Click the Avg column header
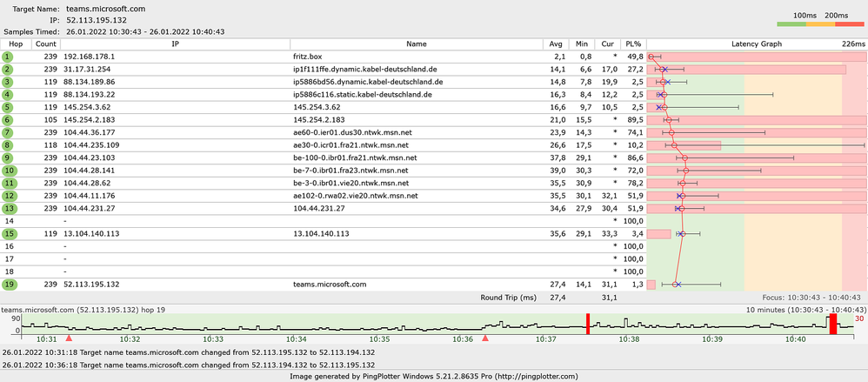The image size is (868, 382). pos(555,44)
